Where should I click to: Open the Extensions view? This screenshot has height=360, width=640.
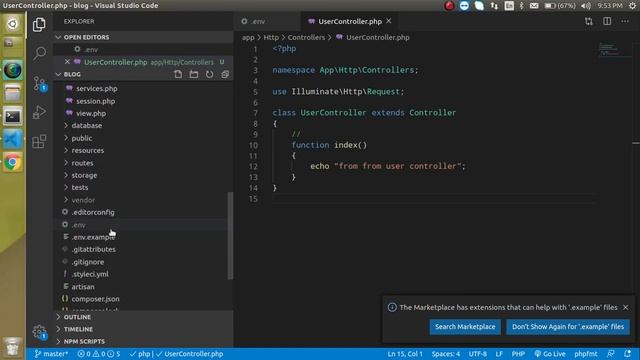[39, 142]
